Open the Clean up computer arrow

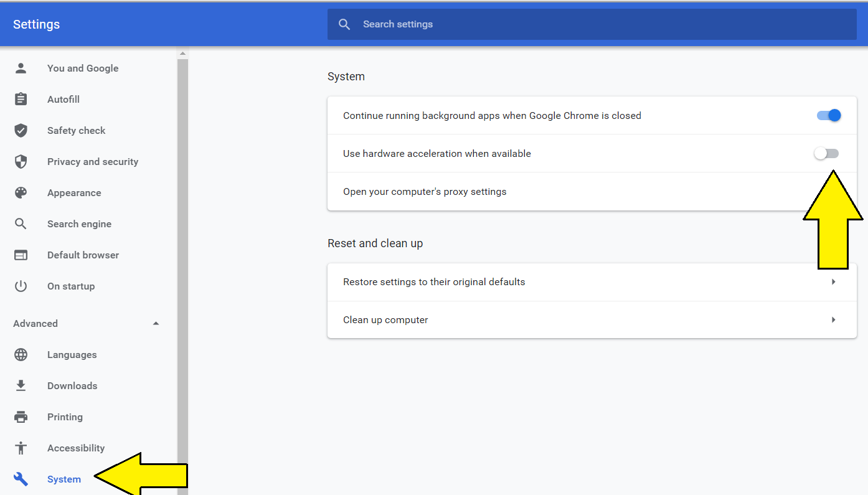coord(833,319)
